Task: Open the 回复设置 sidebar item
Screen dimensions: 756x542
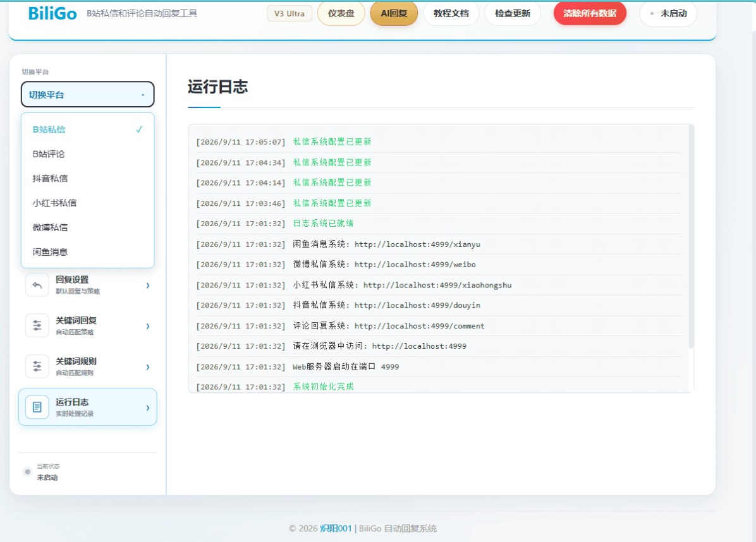Action: pyautogui.click(x=88, y=285)
